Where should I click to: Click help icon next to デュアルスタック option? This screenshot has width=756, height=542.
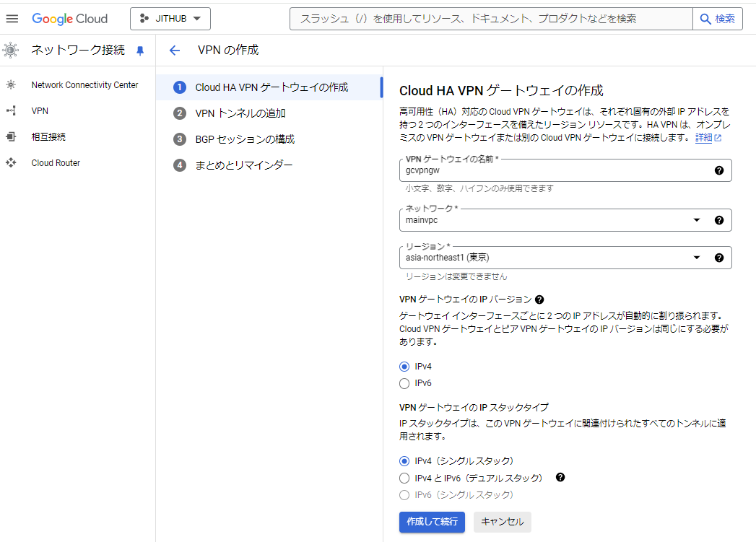pos(560,478)
